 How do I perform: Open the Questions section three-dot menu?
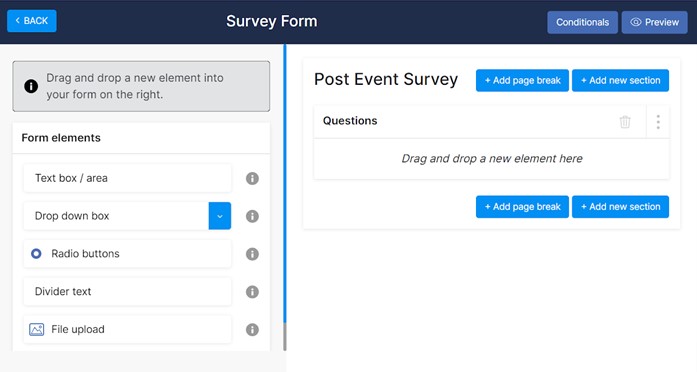658,122
